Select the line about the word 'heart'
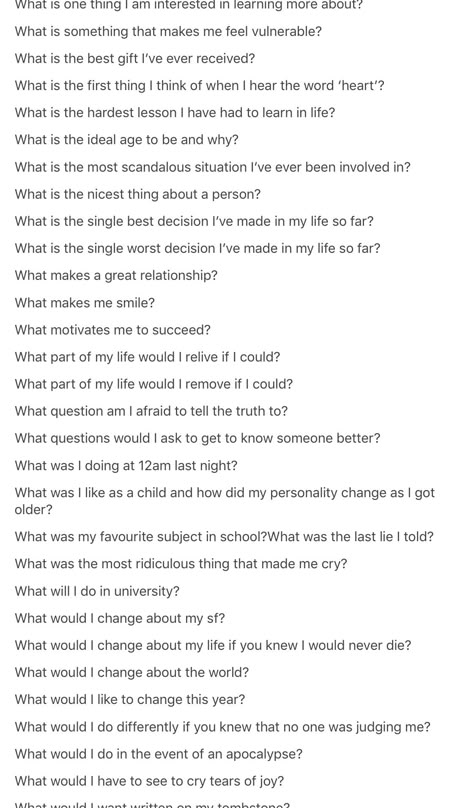The width and height of the screenshot is (474, 808). click(199, 86)
